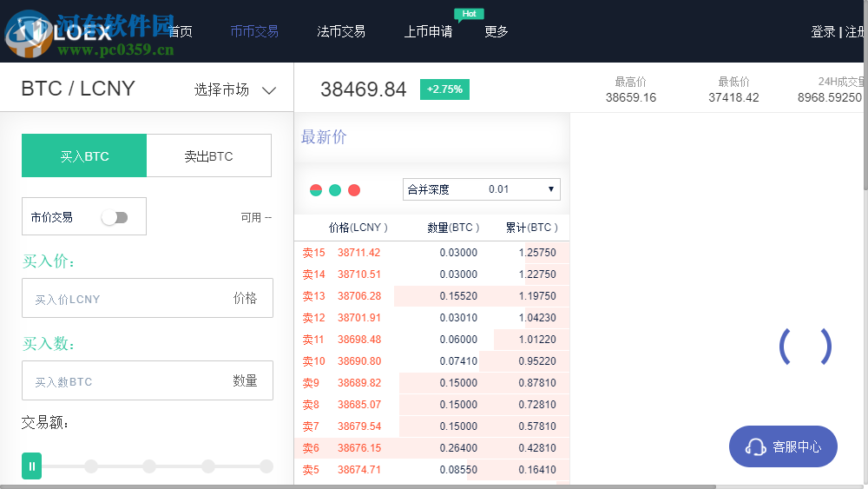Focus the 买入数BTC quantity input
The width and height of the screenshot is (868, 489).
[x=148, y=380]
